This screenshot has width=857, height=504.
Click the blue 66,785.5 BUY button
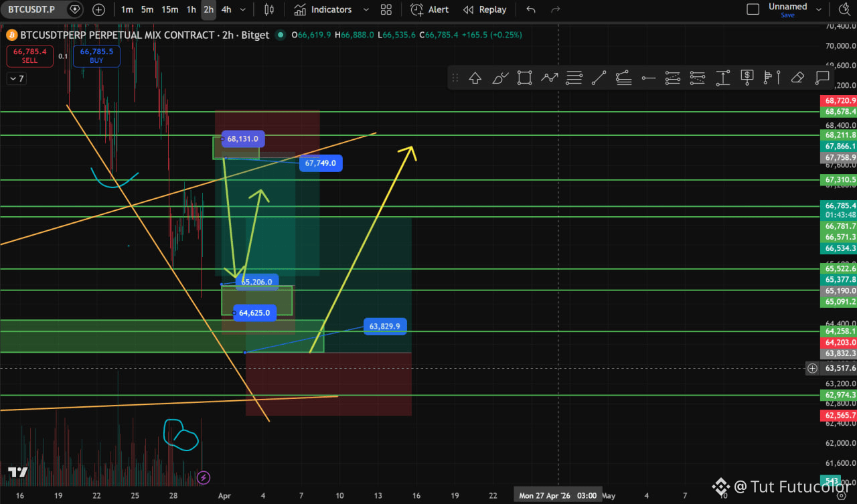96,56
